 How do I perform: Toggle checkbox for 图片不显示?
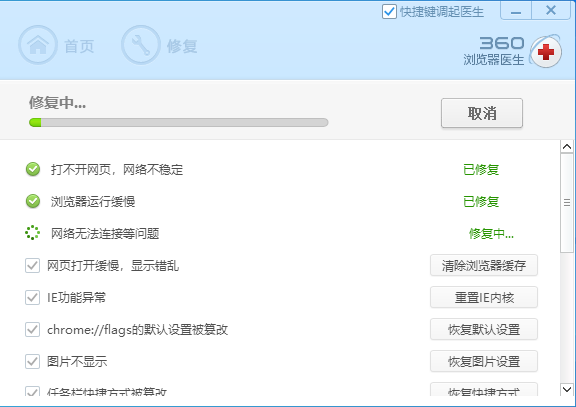coord(32,361)
